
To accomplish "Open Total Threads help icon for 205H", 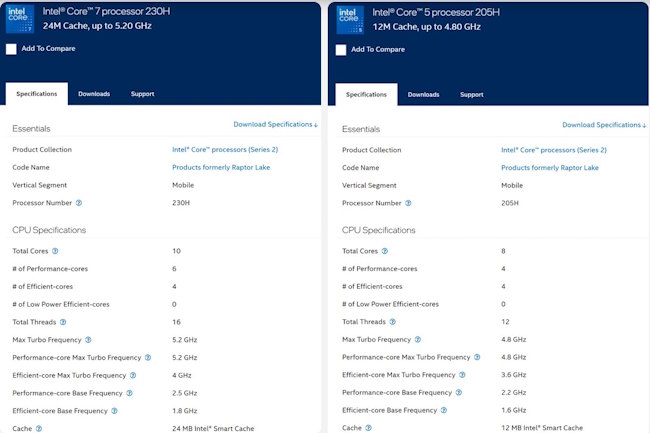I will point(393,322).
